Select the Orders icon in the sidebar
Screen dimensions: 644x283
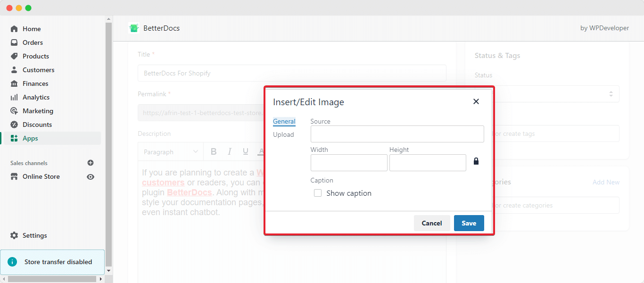15,42
